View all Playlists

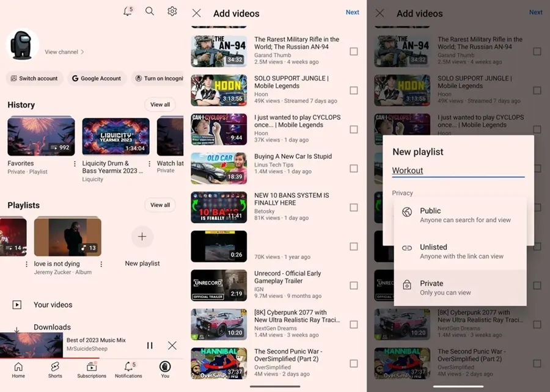(160, 205)
